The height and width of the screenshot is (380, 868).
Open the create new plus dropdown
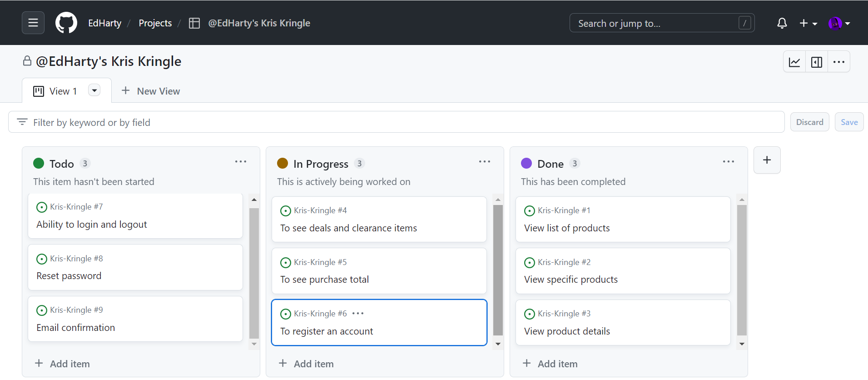pyautogui.click(x=808, y=23)
